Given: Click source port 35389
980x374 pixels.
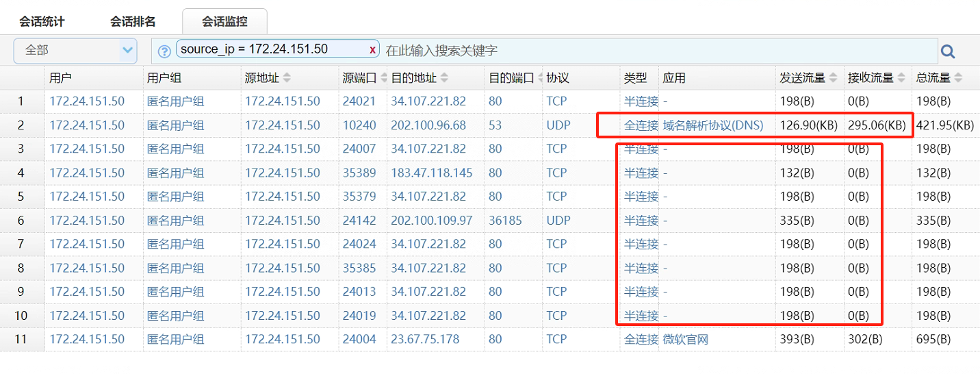Looking at the screenshot, I should [359, 173].
